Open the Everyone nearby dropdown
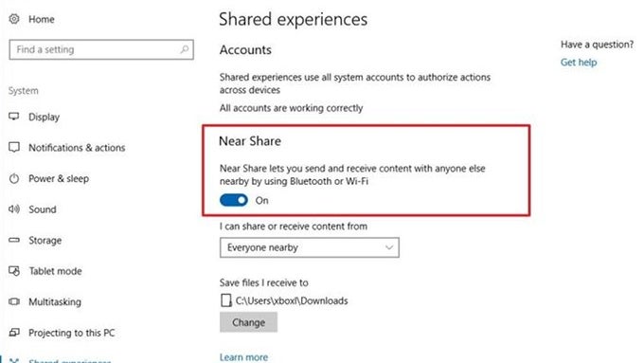The image size is (644, 363). click(x=310, y=247)
